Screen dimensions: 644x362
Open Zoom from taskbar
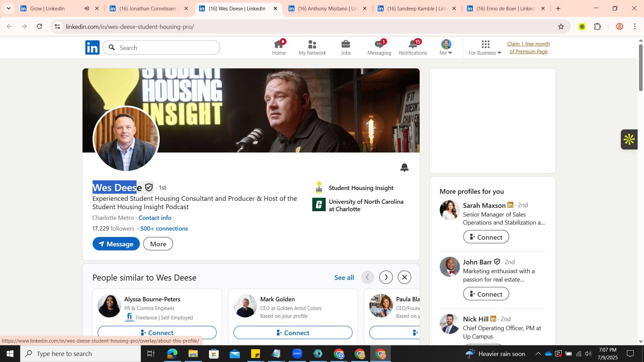pyautogui.click(x=297, y=354)
